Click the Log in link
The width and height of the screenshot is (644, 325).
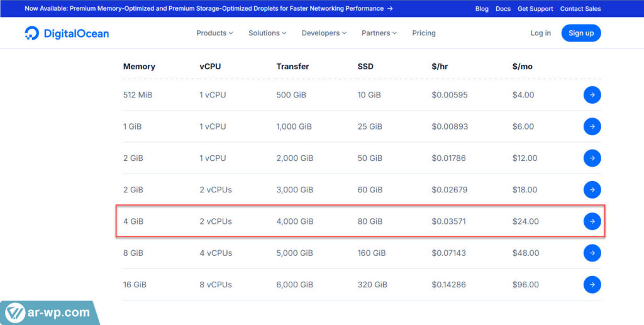[540, 33]
